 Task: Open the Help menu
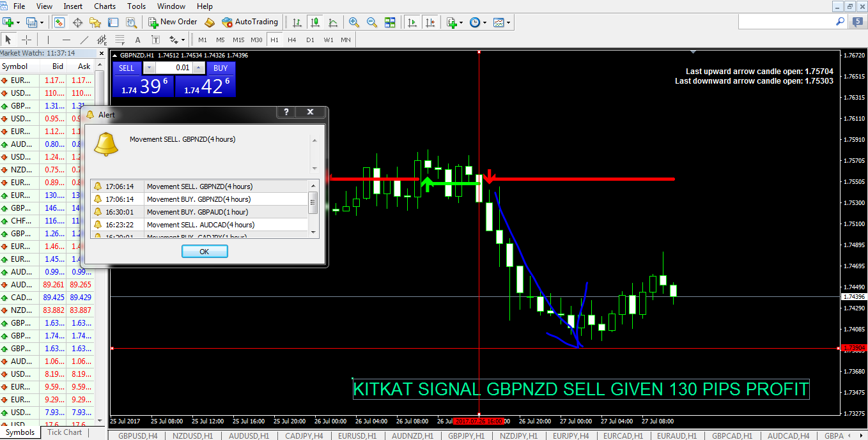click(x=205, y=6)
